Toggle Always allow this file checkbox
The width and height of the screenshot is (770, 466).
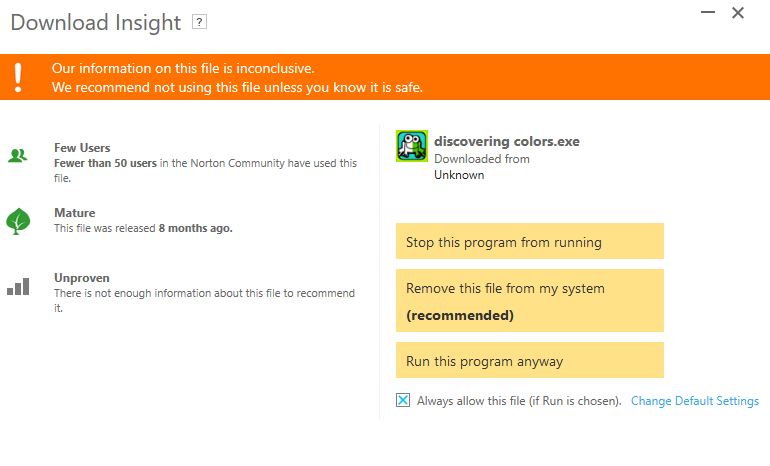coord(403,400)
